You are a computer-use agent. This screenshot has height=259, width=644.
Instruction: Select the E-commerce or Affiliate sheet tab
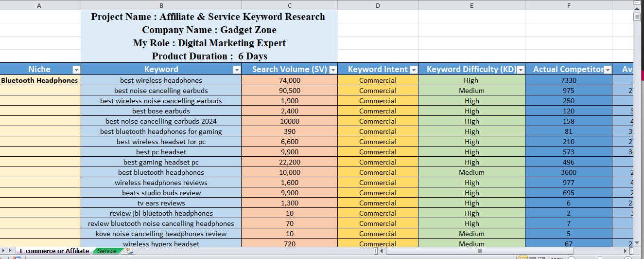[x=54, y=251]
